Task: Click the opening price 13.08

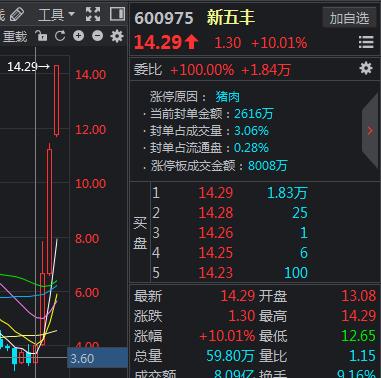Action: coord(359,296)
